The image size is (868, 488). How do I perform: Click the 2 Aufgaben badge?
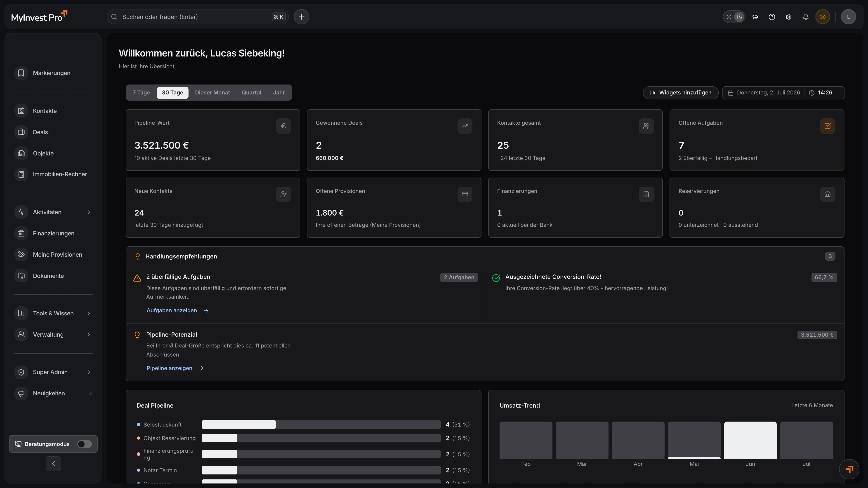[x=459, y=277]
